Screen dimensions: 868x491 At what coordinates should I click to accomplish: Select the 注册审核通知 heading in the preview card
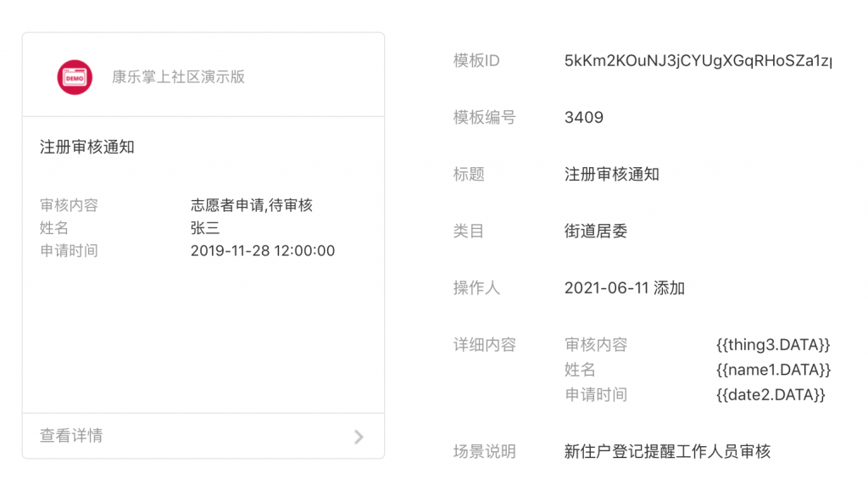pyautogui.click(x=87, y=147)
